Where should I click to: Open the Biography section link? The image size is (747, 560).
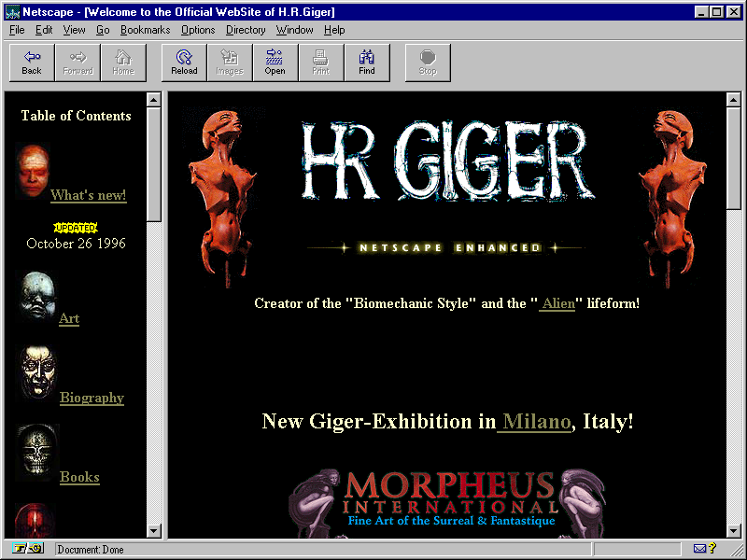click(92, 398)
